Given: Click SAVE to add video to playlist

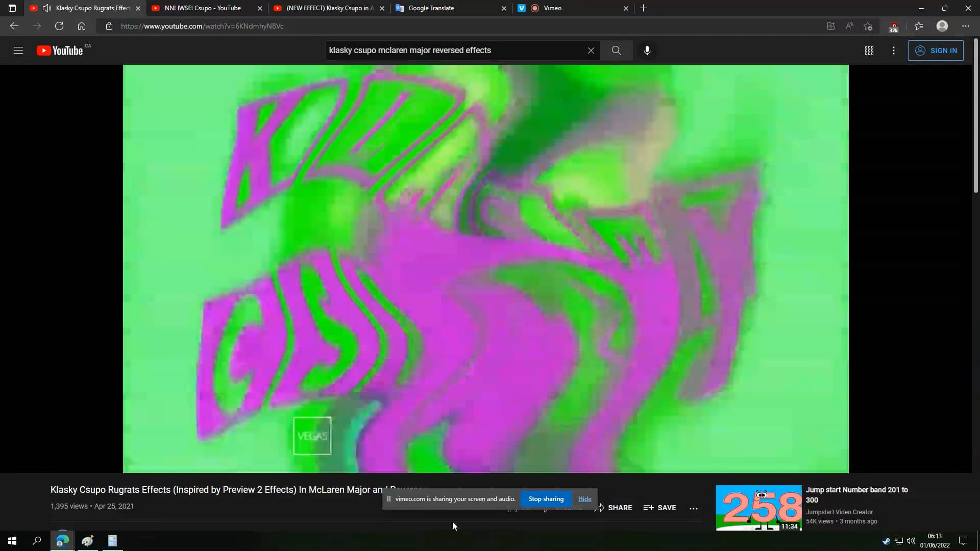Looking at the screenshot, I should pyautogui.click(x=659, y=508).
